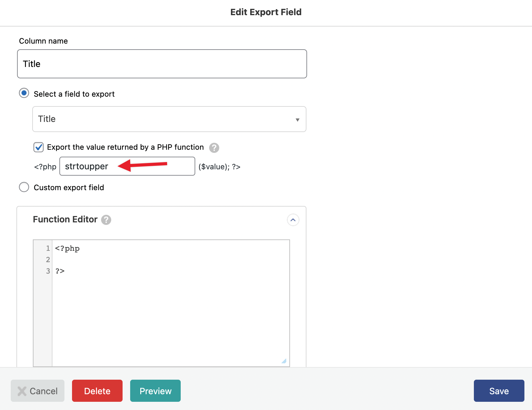Place cursor on line 2 of code editor
Image resolution: width=532 pixels, height=410 pixels.
pyautogui.click(x=171, y=260)
